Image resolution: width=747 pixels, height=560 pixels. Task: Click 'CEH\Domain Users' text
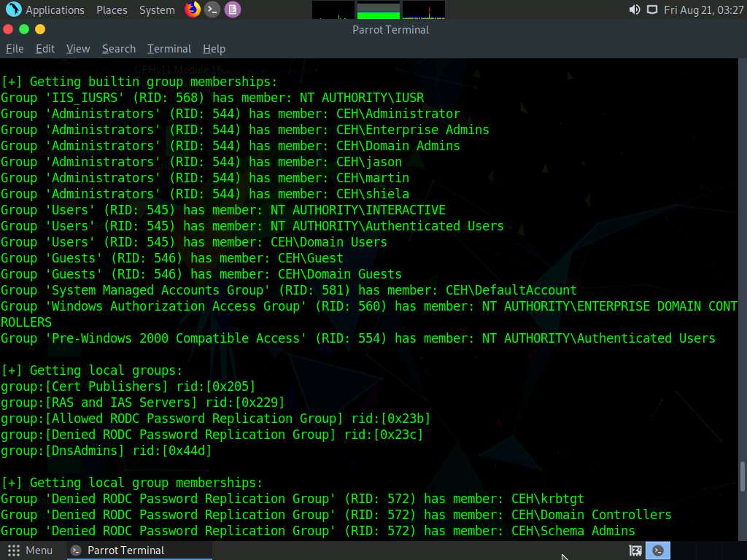(x=329, y=242)
